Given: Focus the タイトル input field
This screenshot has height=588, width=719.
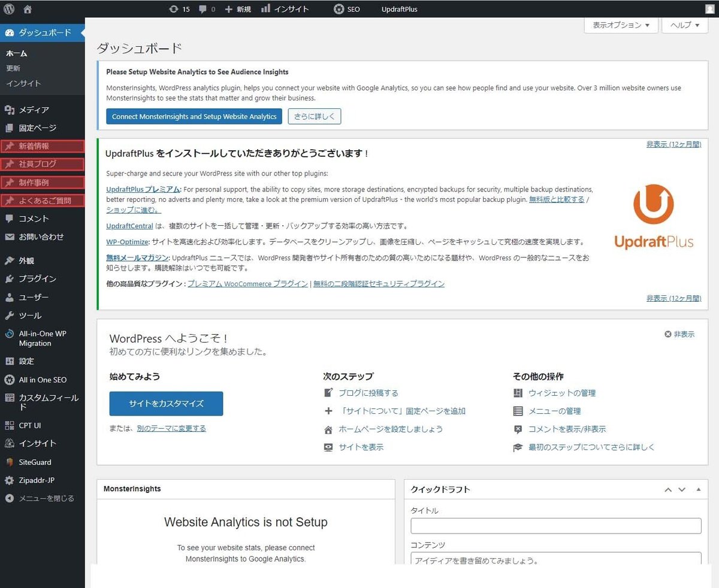Looking at the screenshot, I should click(556, 526).
